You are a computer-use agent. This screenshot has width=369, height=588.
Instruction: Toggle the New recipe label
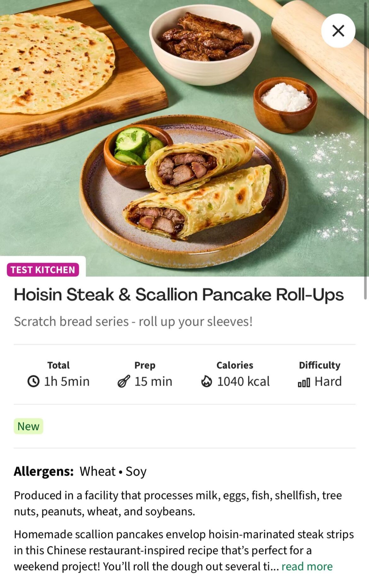click(28, 426)
